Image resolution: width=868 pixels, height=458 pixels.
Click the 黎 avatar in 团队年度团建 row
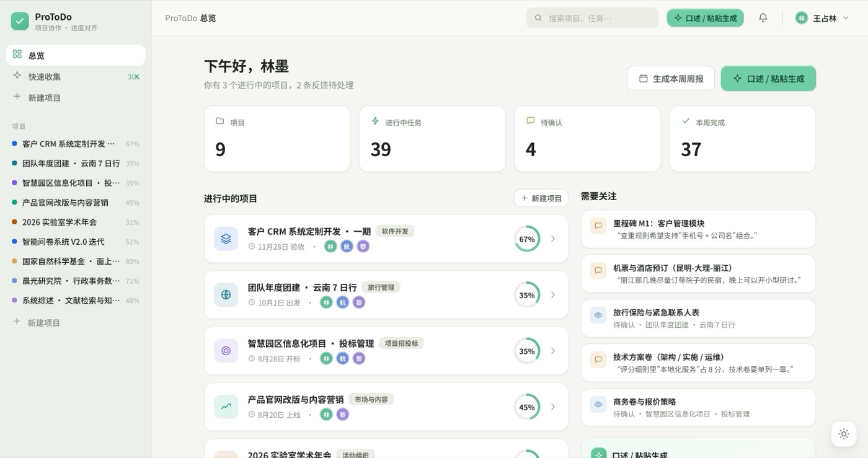point(358,302)
